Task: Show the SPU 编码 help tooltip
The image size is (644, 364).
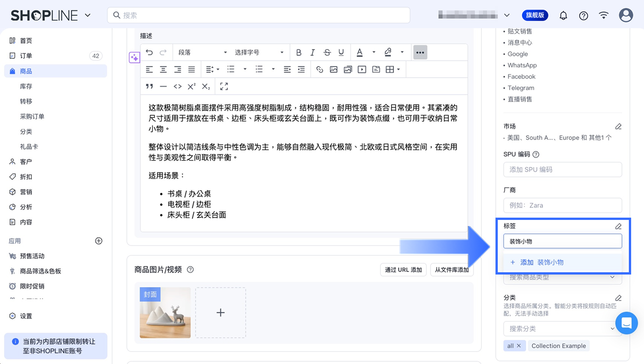Action: coord(536,154)
